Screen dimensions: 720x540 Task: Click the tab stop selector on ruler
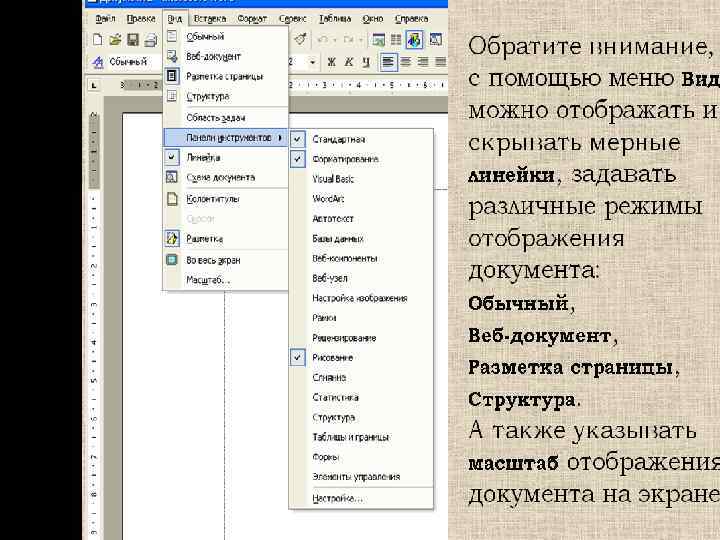coord(94,85)
